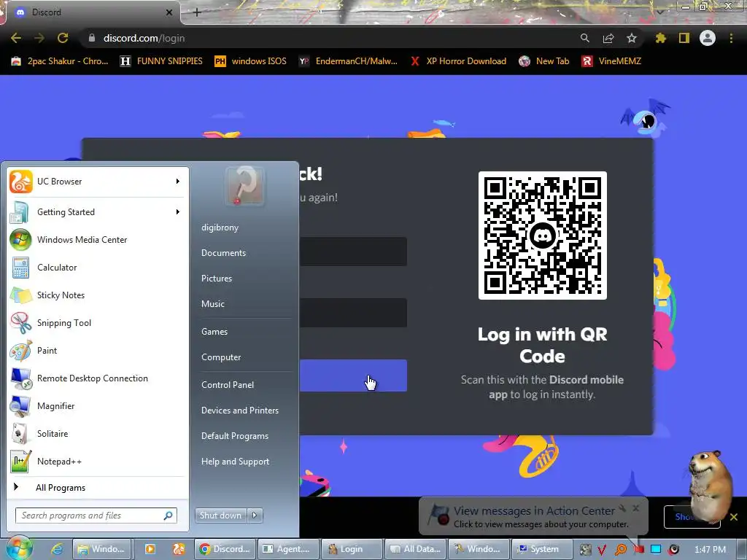This screenshot has width=747, height=560.
Task: Click the taskbar clock 1:47 PM
Action: pyautogui.click(x=710, y=550)
